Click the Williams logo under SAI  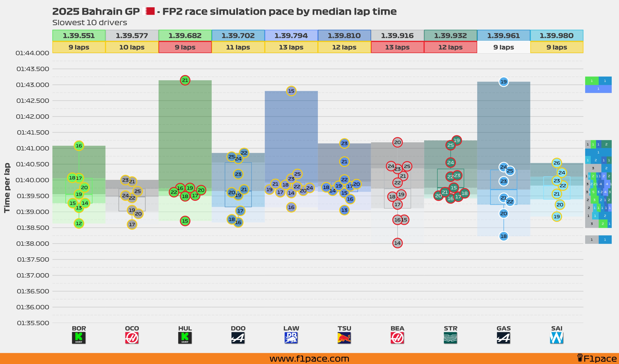tap(557, 338)
